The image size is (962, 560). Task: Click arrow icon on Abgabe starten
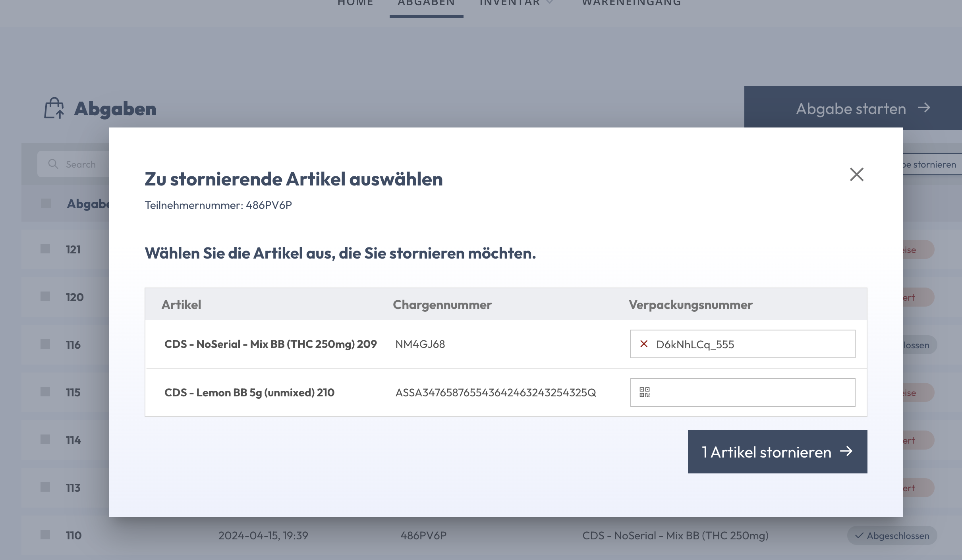[x=924, y=108]
